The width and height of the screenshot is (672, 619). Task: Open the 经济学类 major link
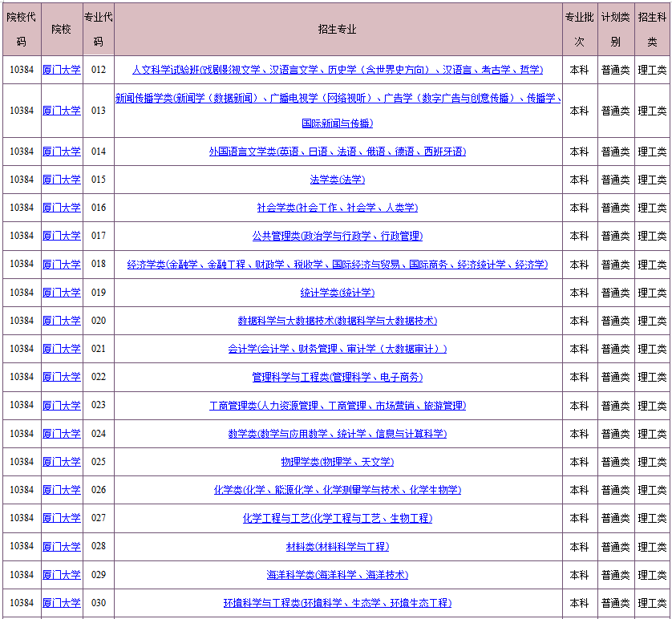pos(338,265)
